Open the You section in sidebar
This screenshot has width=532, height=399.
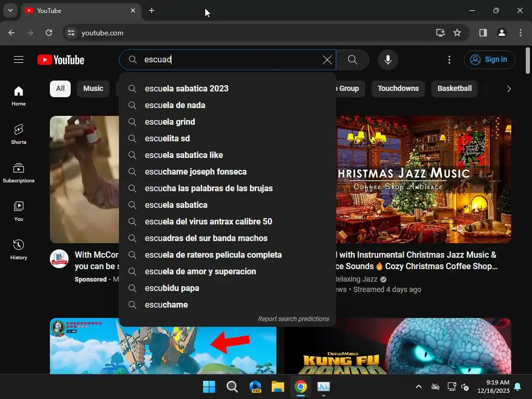(x=19, y=211)
